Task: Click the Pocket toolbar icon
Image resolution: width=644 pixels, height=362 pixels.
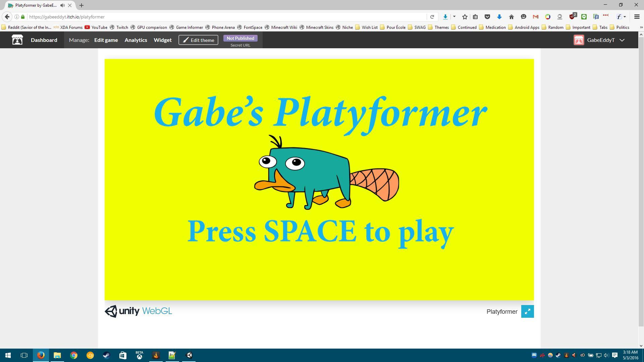Action: click(487, 17)
